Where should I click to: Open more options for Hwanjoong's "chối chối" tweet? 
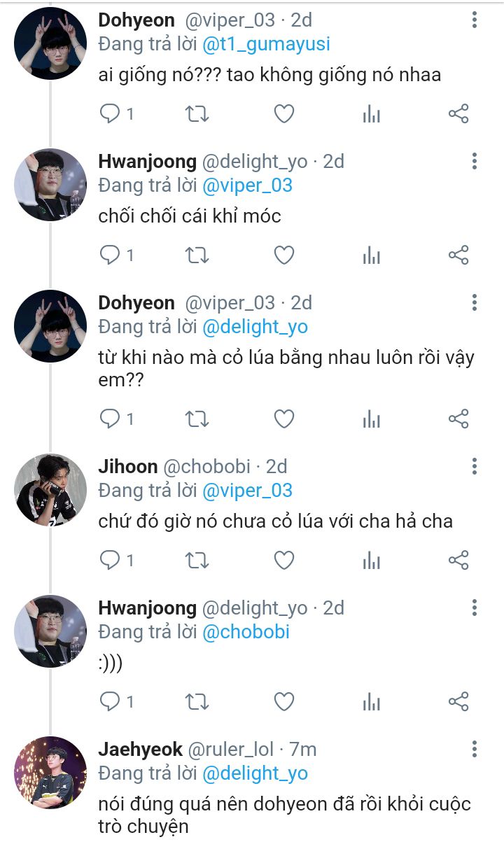[475, 162]
